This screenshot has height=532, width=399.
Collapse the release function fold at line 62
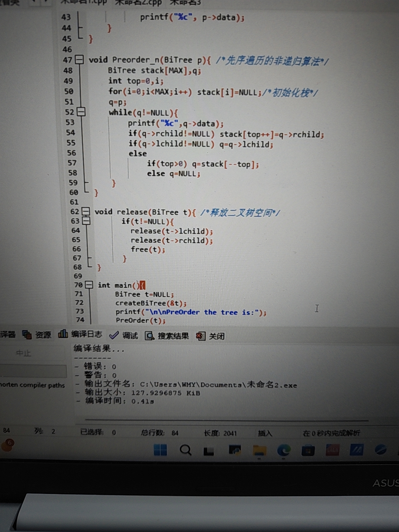86,211
